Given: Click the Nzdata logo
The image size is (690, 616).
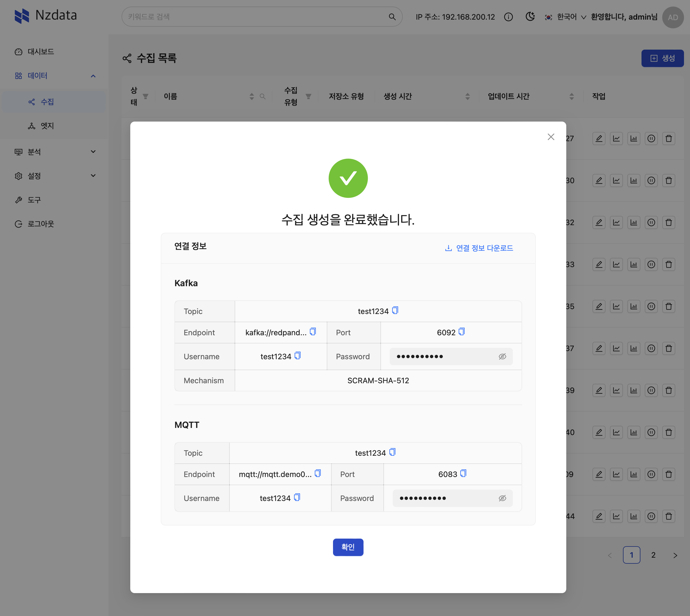Looking at the screenshot, I should coord(46,16).
